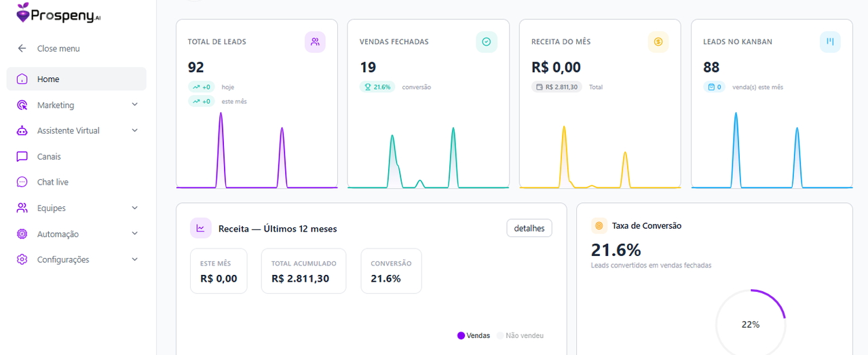
Task: Expand the Configurações submenu chevron
Action: coord(134,259)
